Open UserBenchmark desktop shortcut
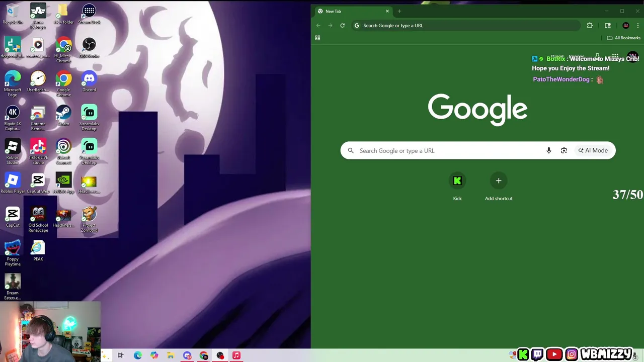This screenshot has width=644, height=362. click(38, 81)
